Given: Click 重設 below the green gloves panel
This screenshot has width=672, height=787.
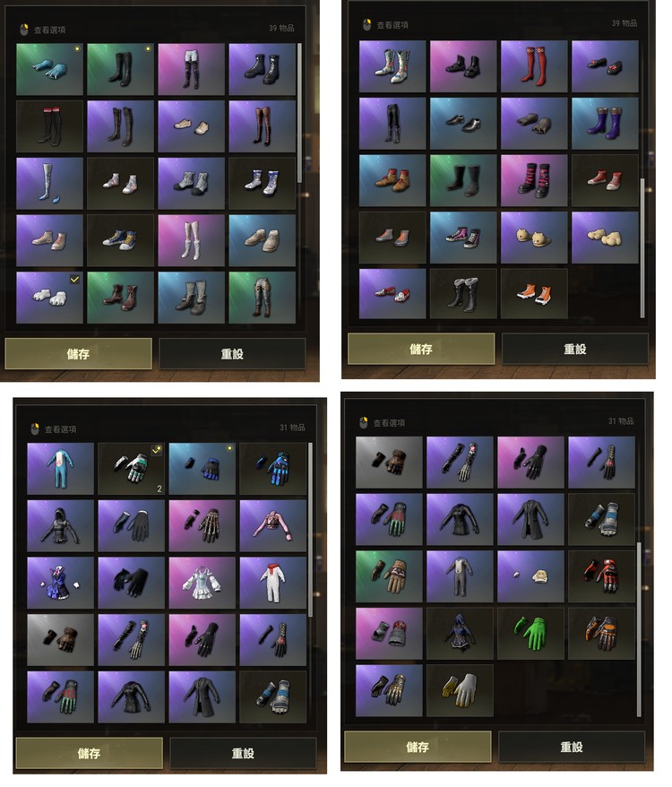Looking at the screenshot, I should tap(571, 747).
